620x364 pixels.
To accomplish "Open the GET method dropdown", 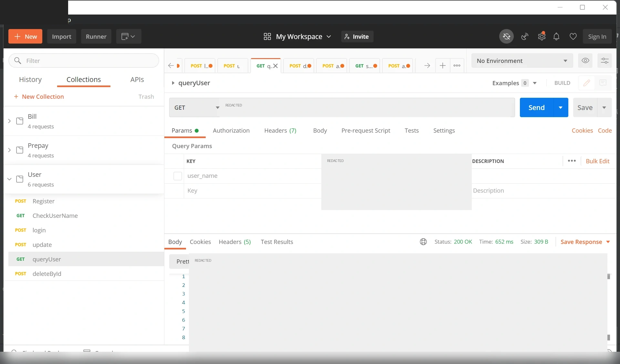I will [x=194, y=107].
